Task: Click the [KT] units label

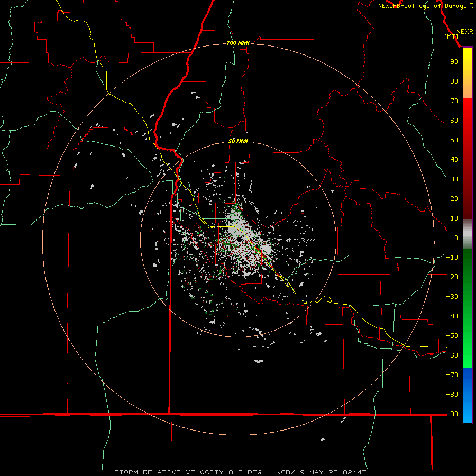Action: [451, 36]
